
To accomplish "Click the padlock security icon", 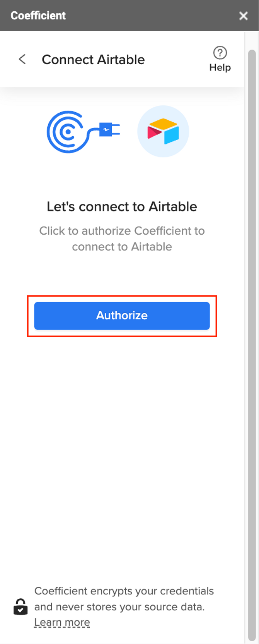I will [x=20, y=607].
